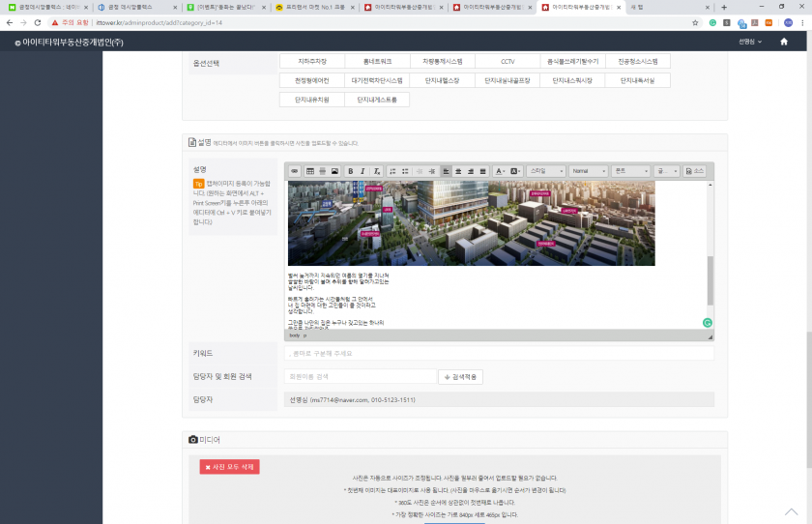Open the 스타일 dropdown in editor
Viewport: 812px width, 524px height.
[545, 171]
